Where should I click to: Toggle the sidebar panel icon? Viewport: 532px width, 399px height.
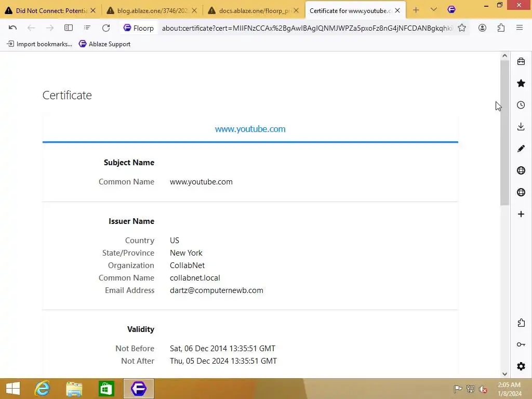coord(69,28)
